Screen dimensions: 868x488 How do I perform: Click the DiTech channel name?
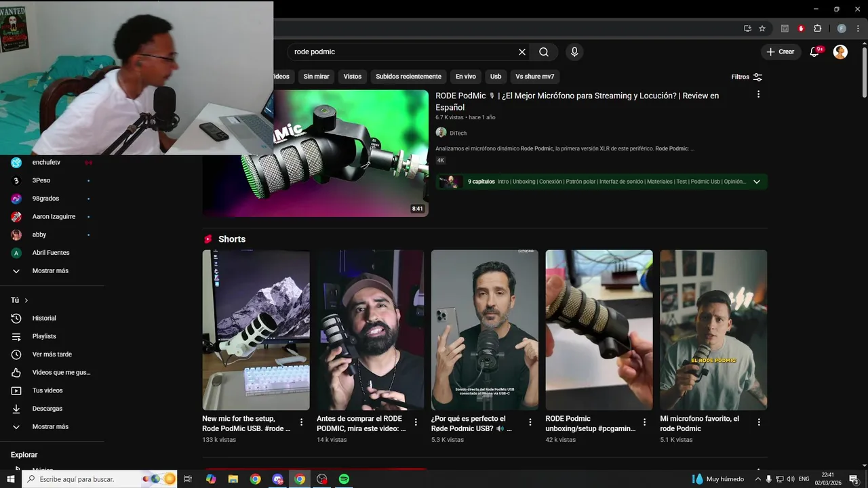coord(458,134)
